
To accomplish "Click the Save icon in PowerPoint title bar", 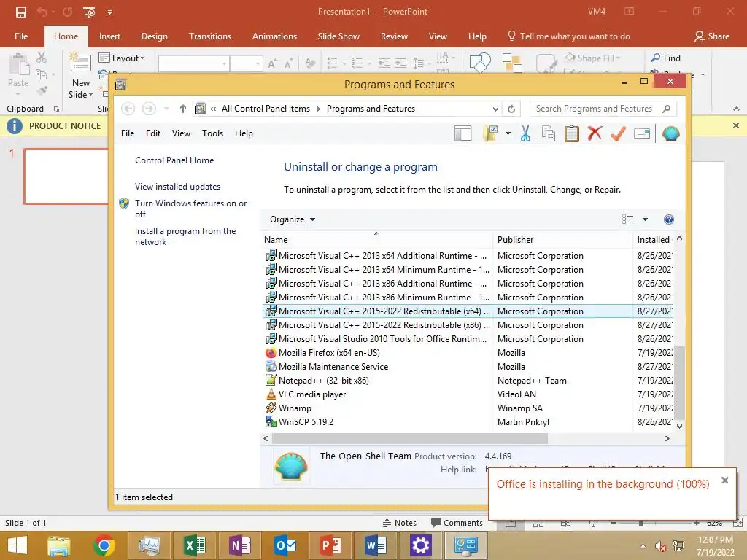I will click(x=21, y=12).
